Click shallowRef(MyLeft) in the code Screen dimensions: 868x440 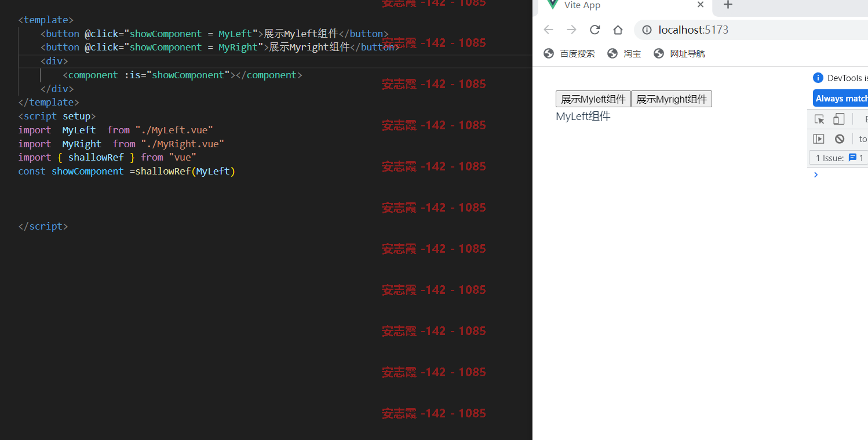pyautogui.click(x=185, y=171)
